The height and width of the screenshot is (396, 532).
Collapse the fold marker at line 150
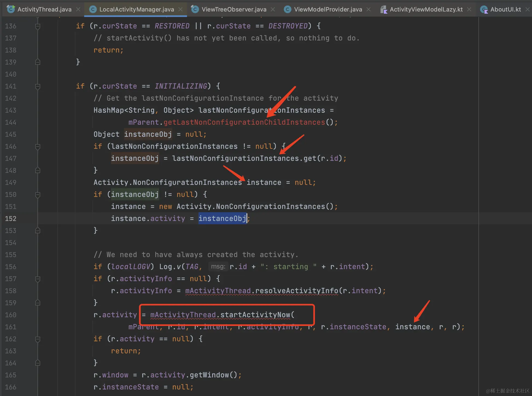point(38,195)
